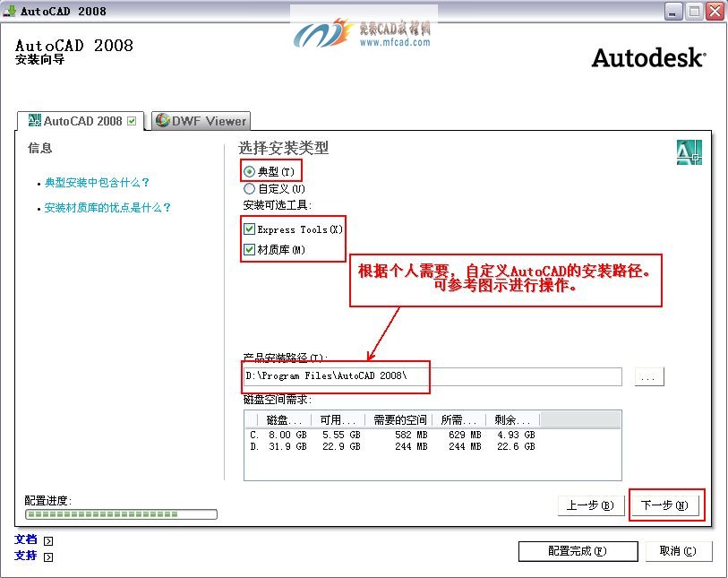The height and width of the screenshot is (578, 728).
Task: Click the 22.6 GB remaining value
Action: 517,446
